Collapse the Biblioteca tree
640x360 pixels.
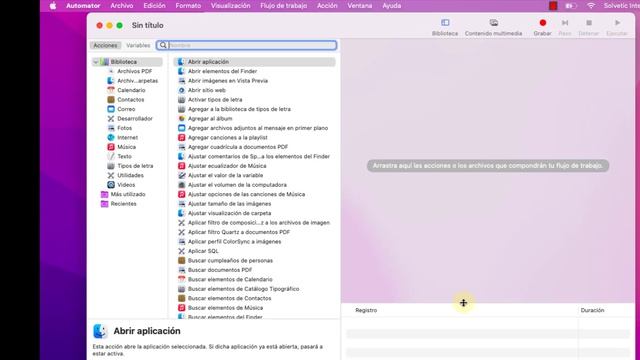pyautogui.click(x=96, y=62)
